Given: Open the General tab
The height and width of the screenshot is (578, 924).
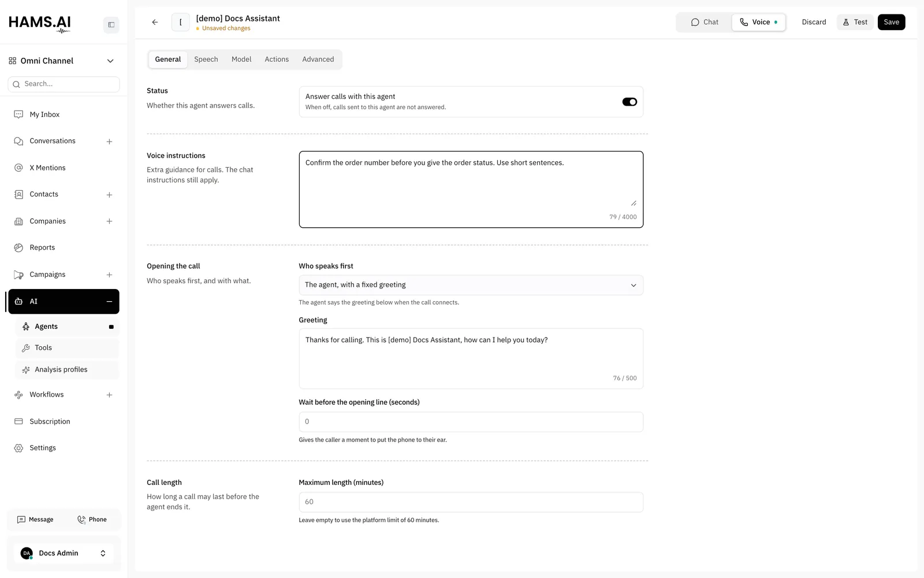Looking at the screenshot, I should (168, 60).
